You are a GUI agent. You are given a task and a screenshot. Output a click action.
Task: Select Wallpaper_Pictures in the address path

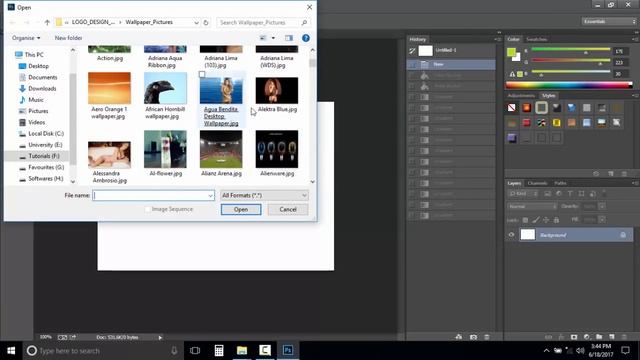tap(149, 22)
